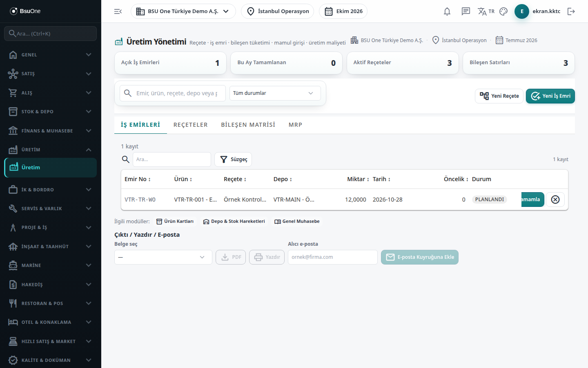Click the logout icon

571,11
